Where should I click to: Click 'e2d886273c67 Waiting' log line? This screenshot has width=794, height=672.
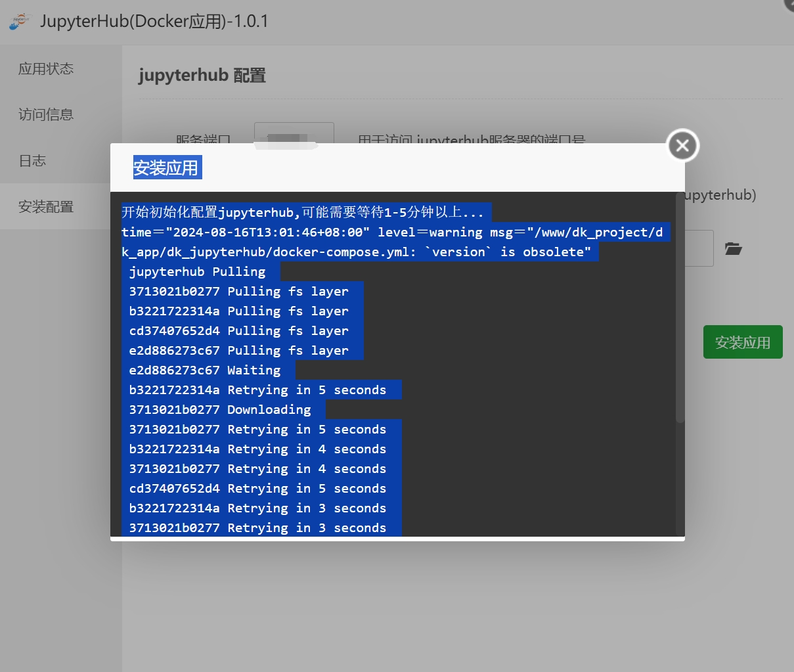point(205,370)
